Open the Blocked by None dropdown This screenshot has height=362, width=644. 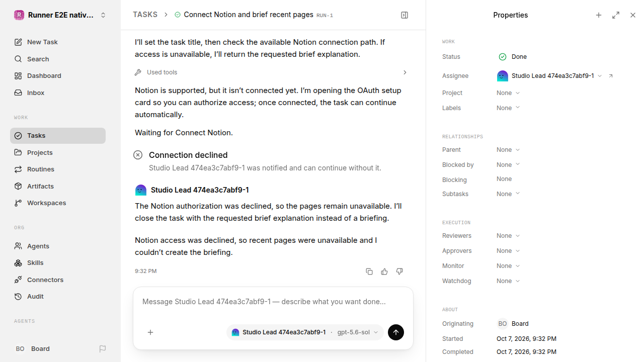click(508, 165)
